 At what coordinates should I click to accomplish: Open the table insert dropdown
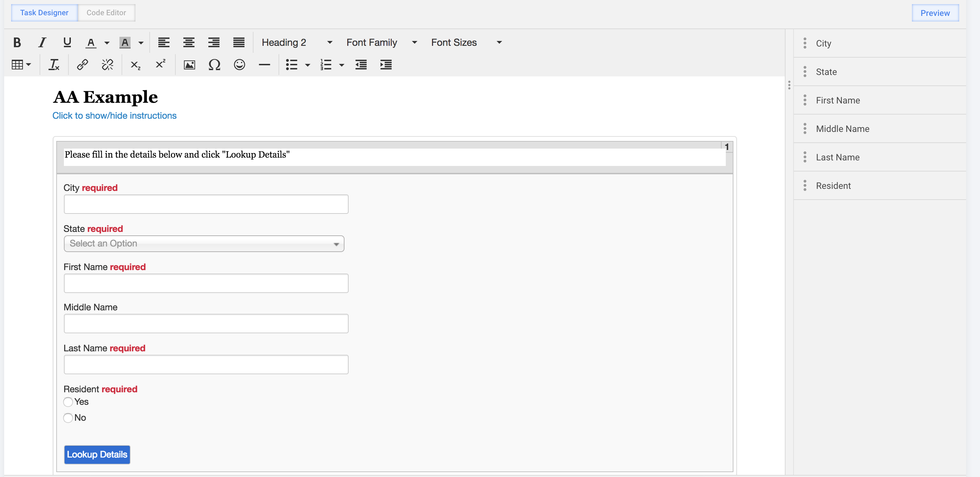(21, 65)
